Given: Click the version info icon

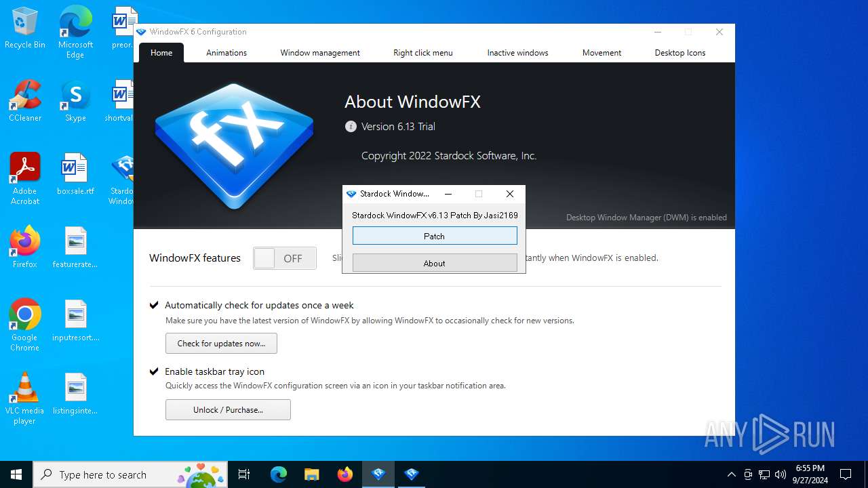Looking at the screenshot, I should click(351, 127).
